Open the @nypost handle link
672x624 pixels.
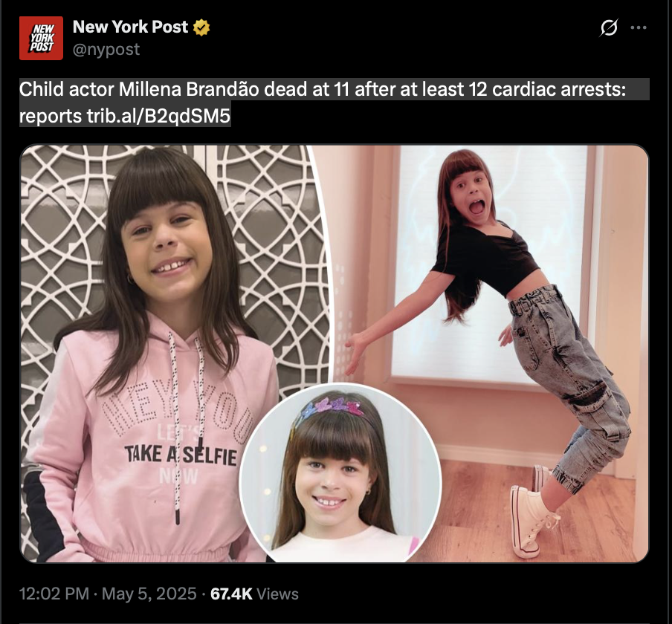(x=106, y=50)
